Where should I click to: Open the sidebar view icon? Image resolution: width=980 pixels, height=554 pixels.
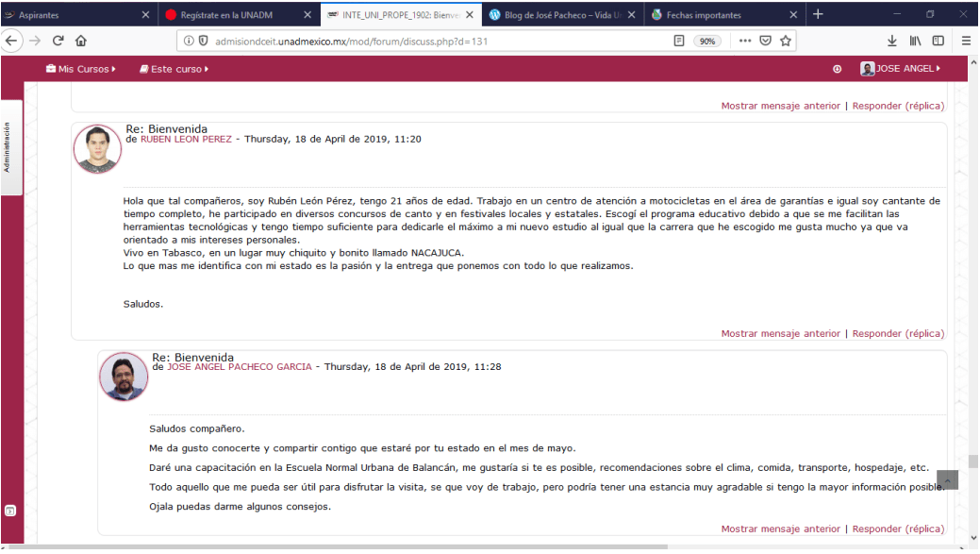(938, 41)
